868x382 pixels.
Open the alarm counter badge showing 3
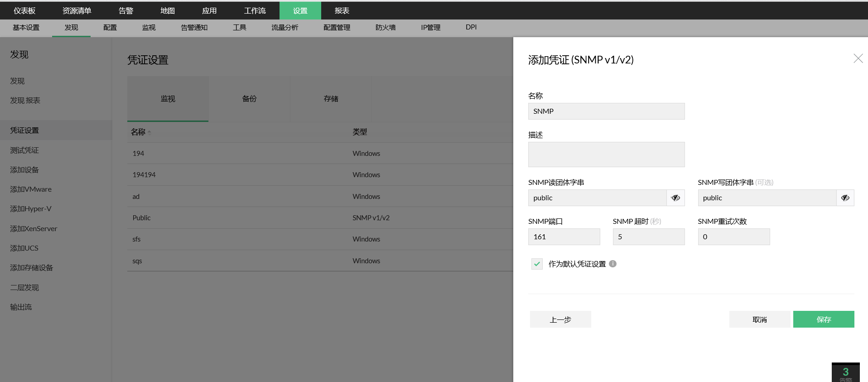(x=845, y=372)
